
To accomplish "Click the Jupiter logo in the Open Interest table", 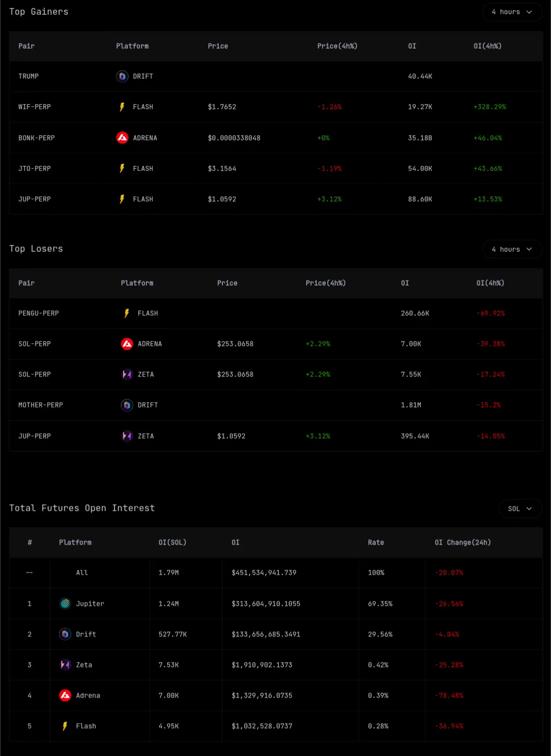I will 65,604.
